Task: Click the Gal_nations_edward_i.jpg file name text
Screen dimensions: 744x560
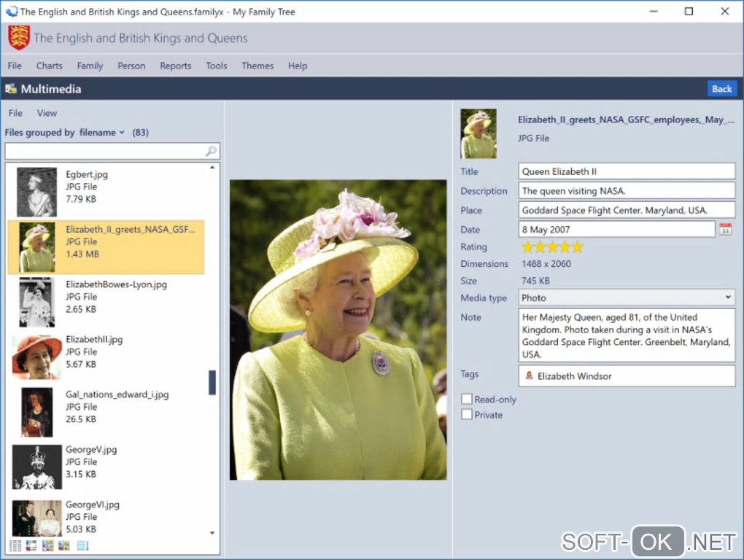Action: point(117,394)
